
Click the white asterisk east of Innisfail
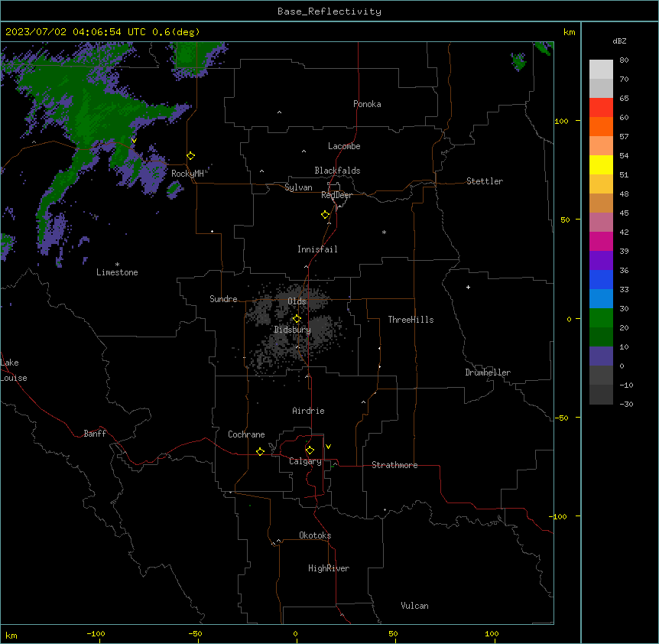tap(384, 232)
